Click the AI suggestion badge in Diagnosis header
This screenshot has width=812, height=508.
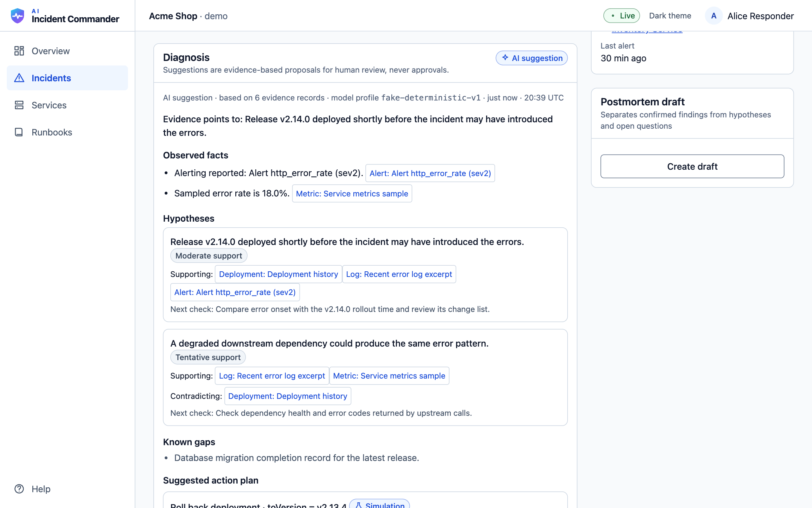coord(532,58)
